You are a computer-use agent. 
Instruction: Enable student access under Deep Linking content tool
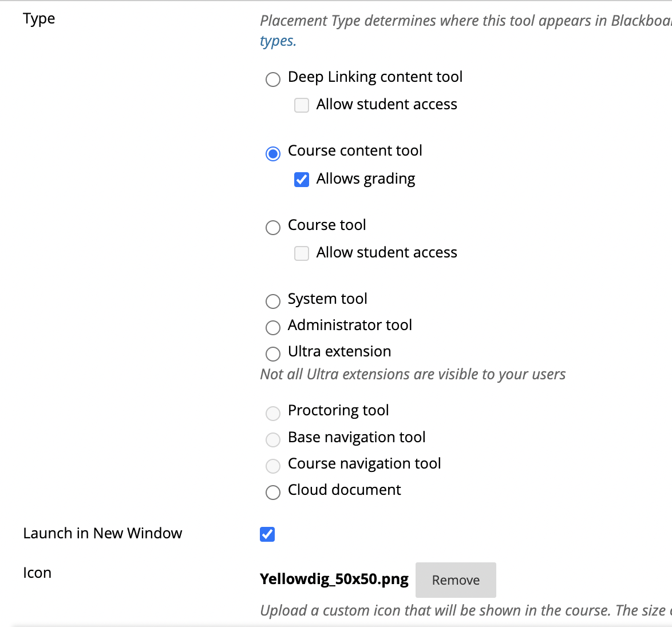pos(302,105)
